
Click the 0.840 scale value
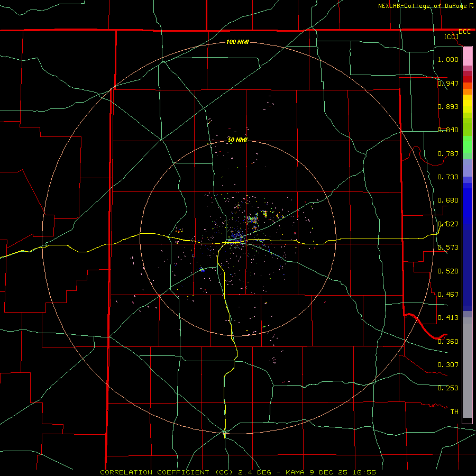pyautogui.click(x=448, y=130)
